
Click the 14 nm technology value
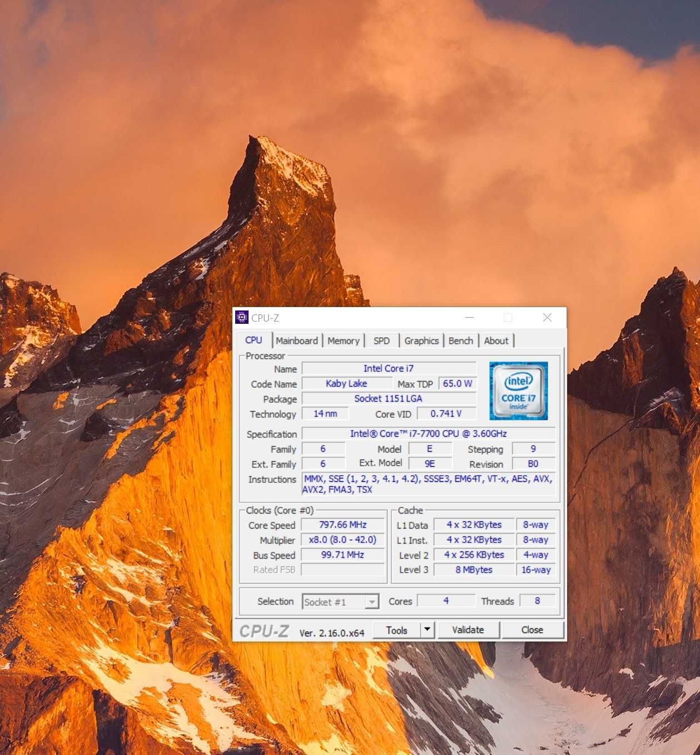click(325, 413)
